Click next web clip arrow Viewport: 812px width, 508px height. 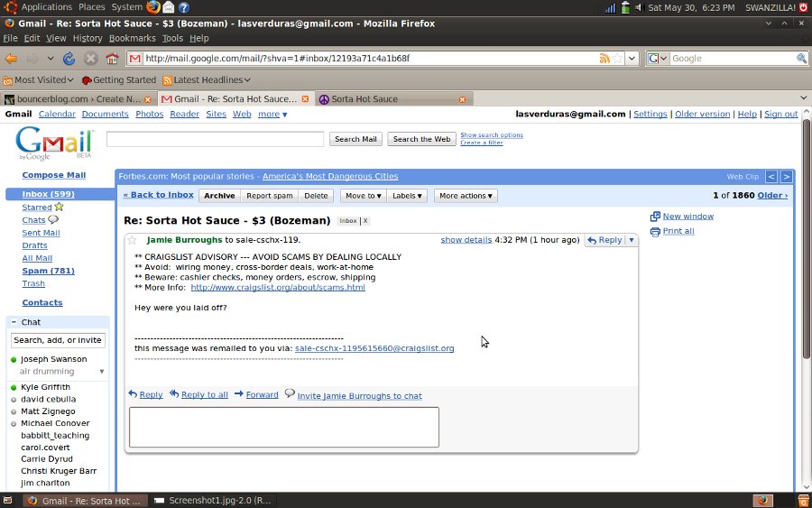(x=787, y=177)
